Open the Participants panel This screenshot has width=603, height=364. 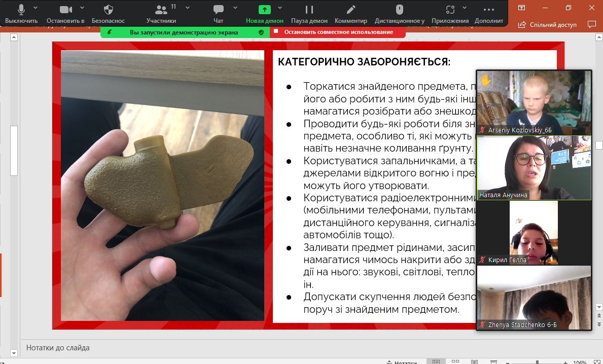tap(161, 10)
